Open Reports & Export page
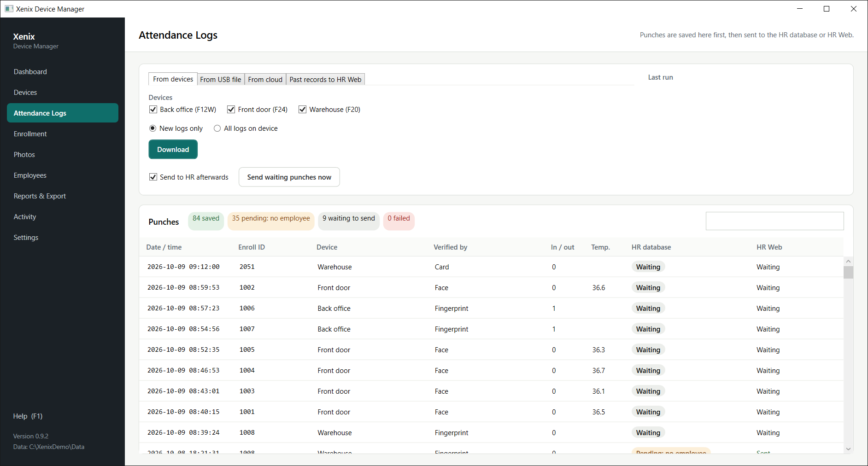 point(63,196)
